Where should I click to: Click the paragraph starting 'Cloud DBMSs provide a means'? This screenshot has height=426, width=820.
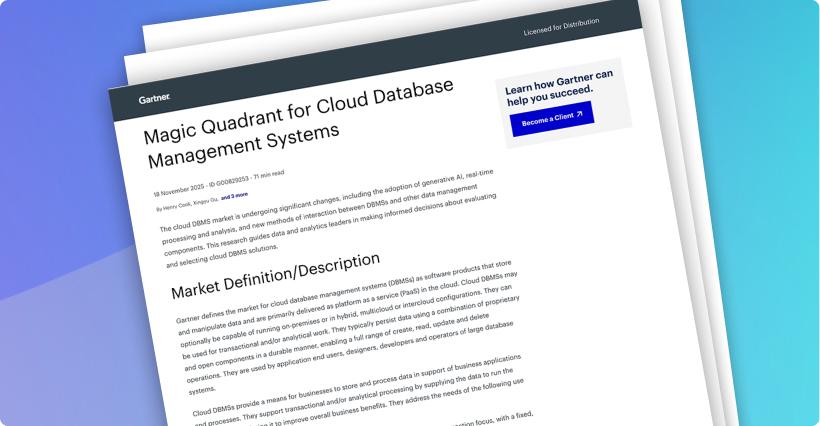coord(358,391)
